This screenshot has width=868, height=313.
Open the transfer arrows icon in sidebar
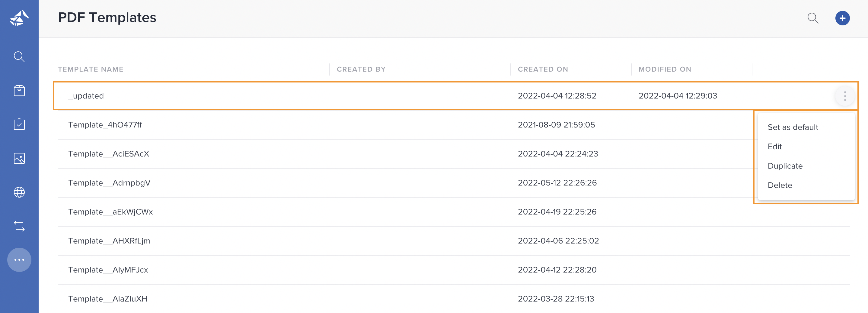[x=19, y=226]
